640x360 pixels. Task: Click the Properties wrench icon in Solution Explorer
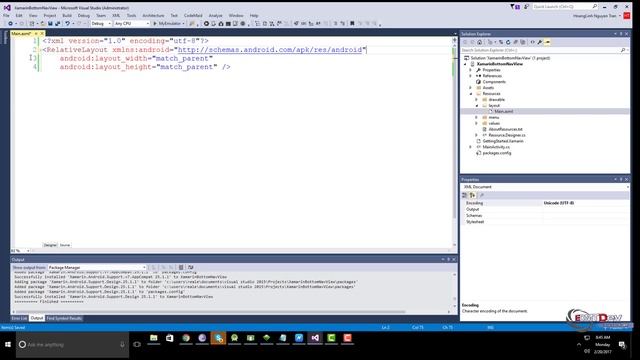coord(540,42)
